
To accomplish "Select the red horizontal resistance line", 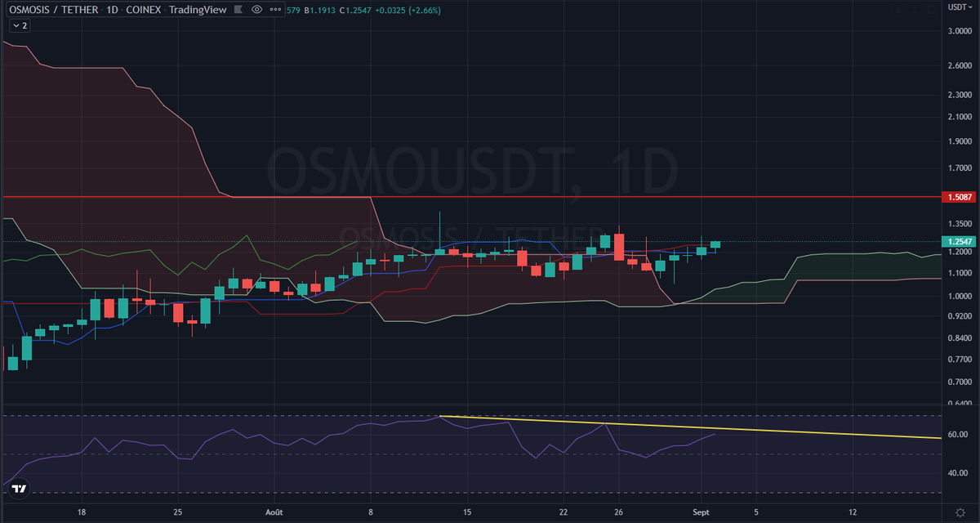I will [x=470, y=197].
